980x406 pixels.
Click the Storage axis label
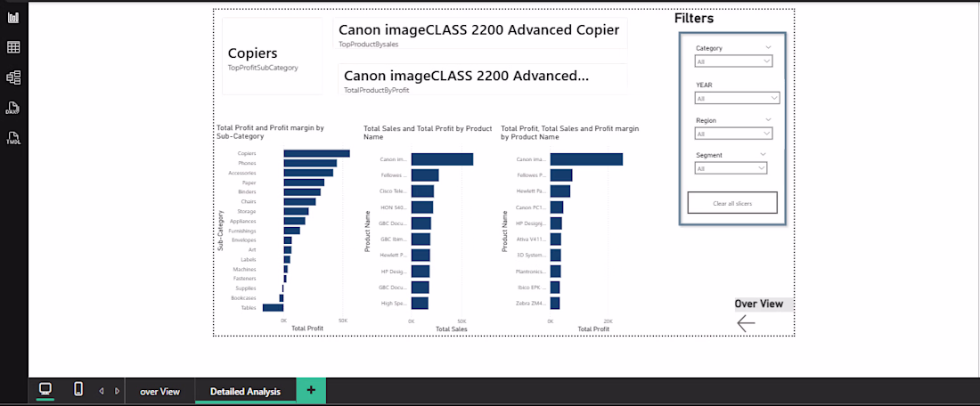[246, 211]
